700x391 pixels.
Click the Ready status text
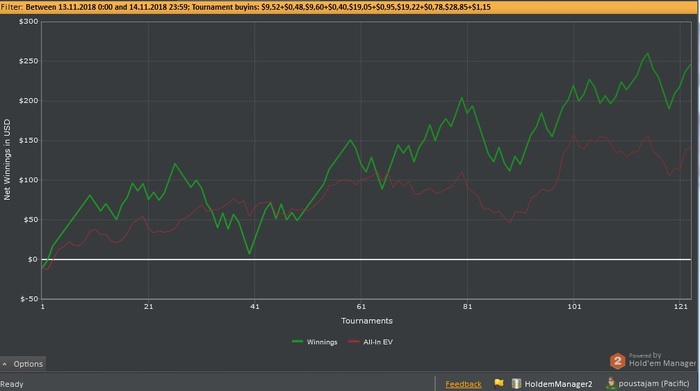(12, 384)
